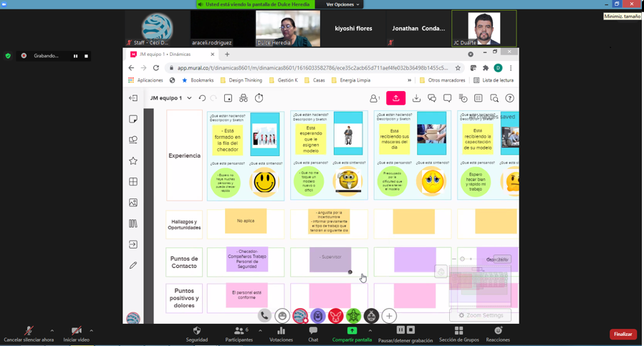Image resolution: width=644 pixels, height=346 pixels.
Task: Click the download mural icon
Action: click(416, 98)
